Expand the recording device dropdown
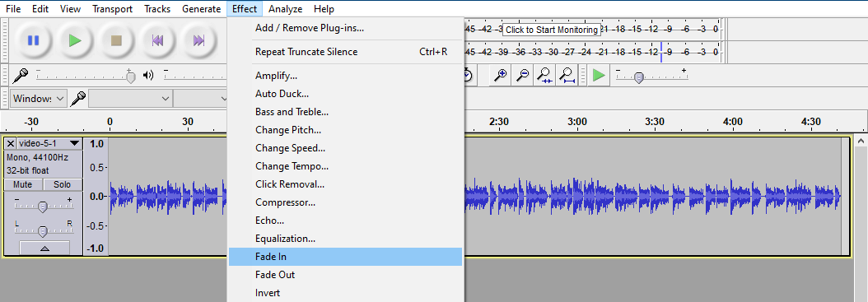 point(130,99)
